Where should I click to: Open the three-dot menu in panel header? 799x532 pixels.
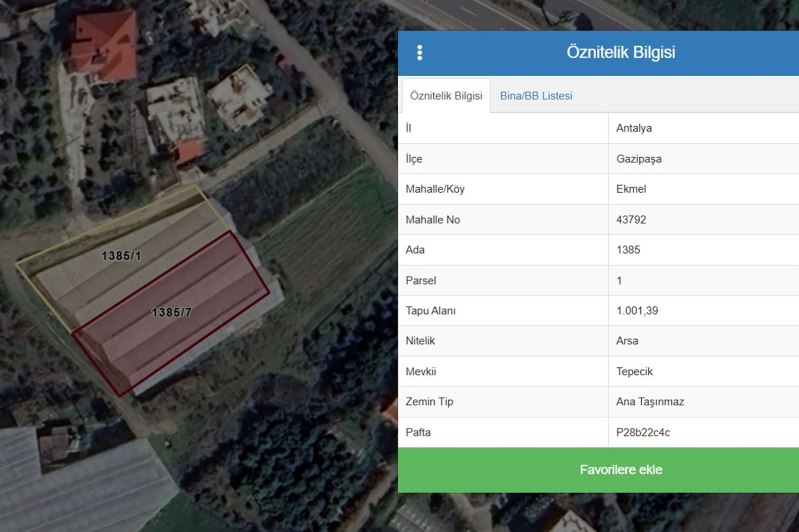419,52
